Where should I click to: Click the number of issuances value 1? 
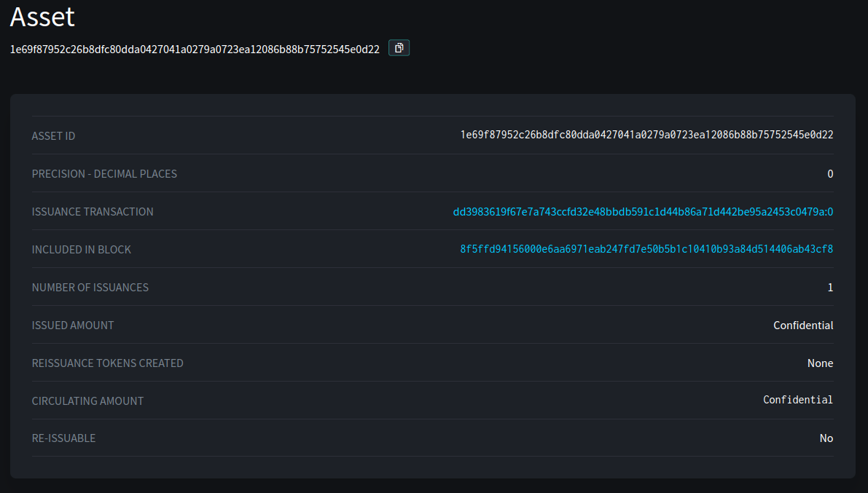(x=830, y=288)
